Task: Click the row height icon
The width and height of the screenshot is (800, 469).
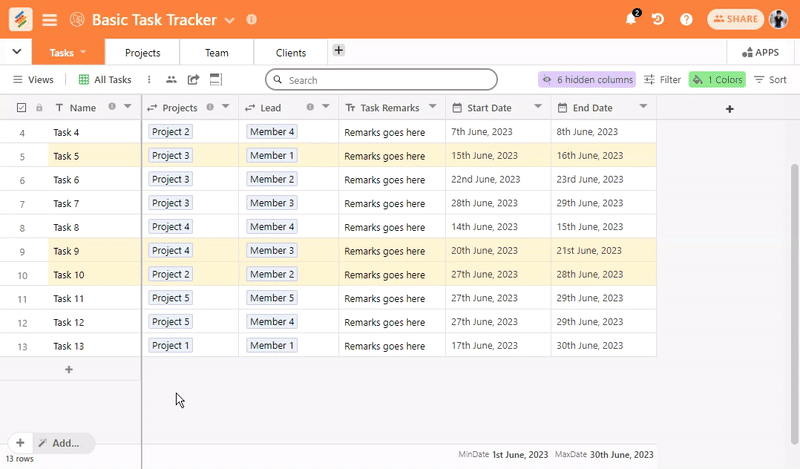Action: (x=216, y=79)
